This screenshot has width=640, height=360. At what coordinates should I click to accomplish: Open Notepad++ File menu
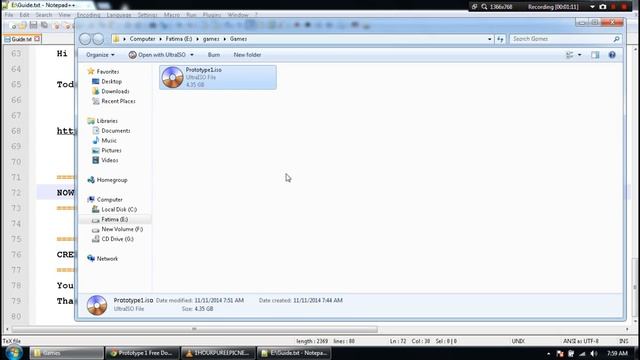pyautogui.click(x=9, y=15)
